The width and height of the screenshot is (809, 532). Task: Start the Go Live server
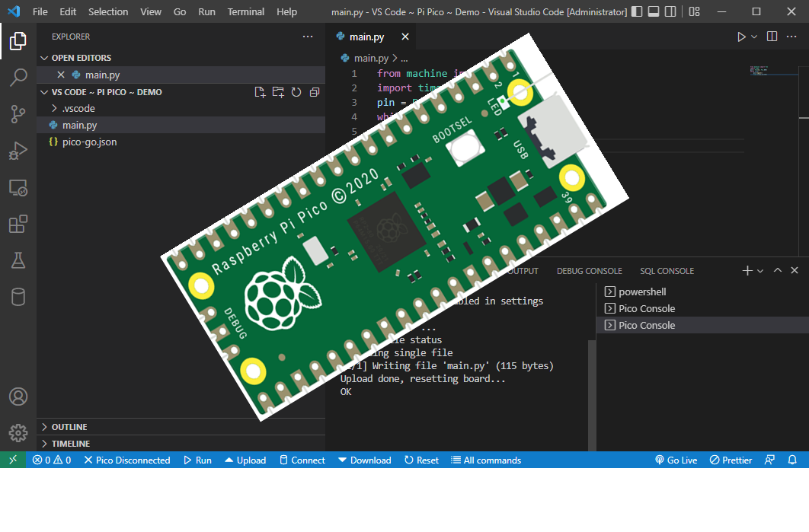coord(675,460)
